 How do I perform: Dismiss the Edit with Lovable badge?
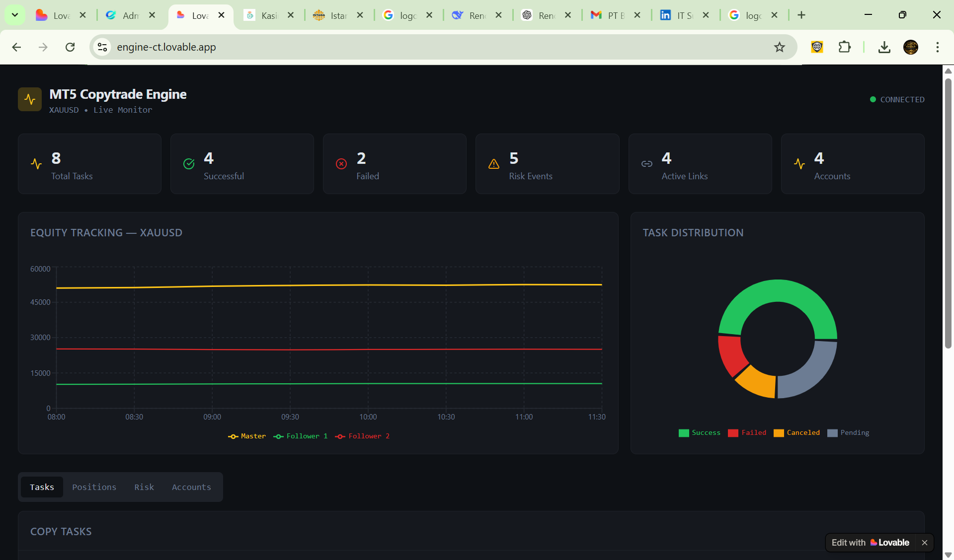(x=925, y=543)
